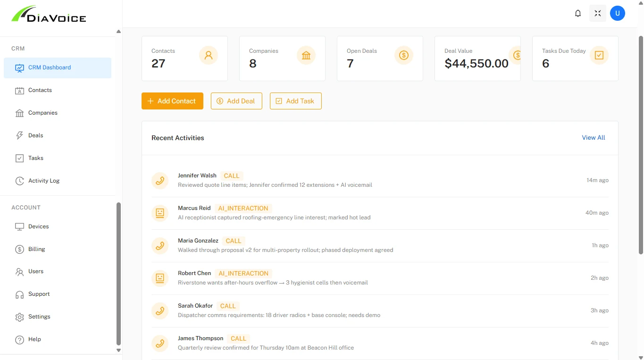The height and width of the screenshot is (360, 644).
Task: Click the Add Contact button
Action: click(172, 101)
